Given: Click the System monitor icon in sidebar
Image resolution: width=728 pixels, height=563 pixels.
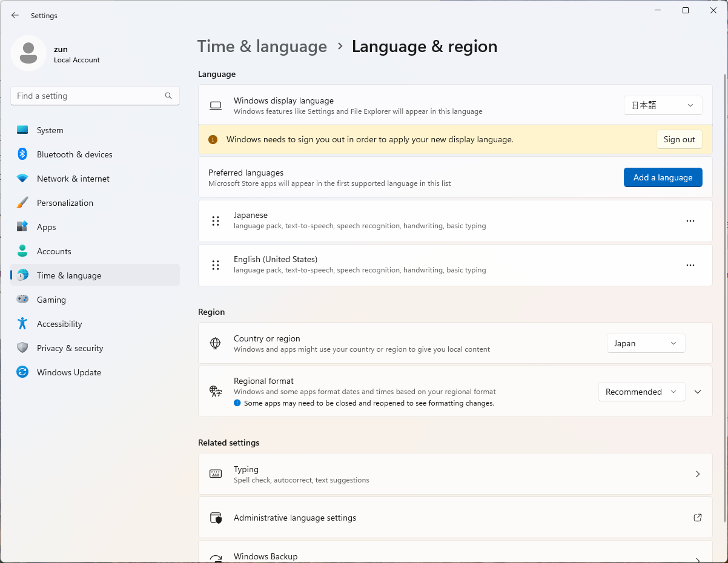Looking at the screenshot, I should tap(22, 130).
